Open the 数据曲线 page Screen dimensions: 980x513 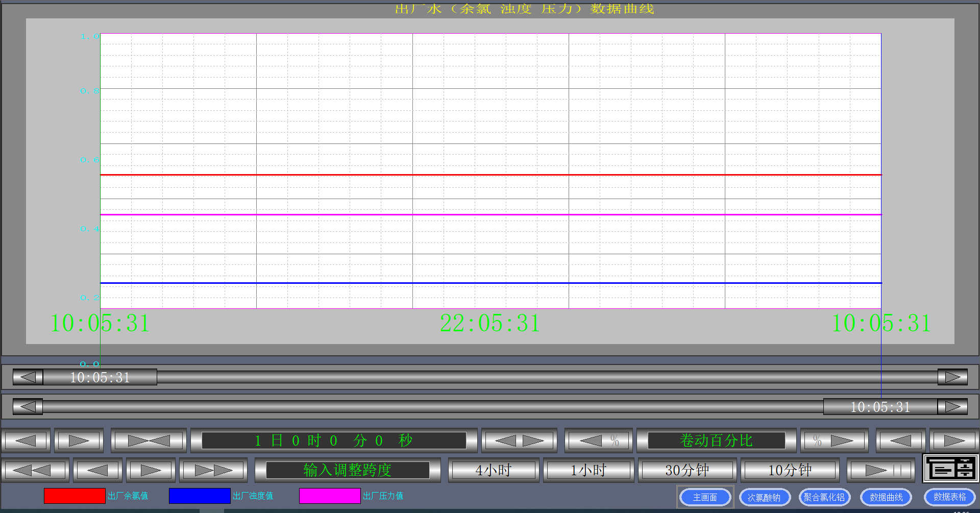[886, 497]
